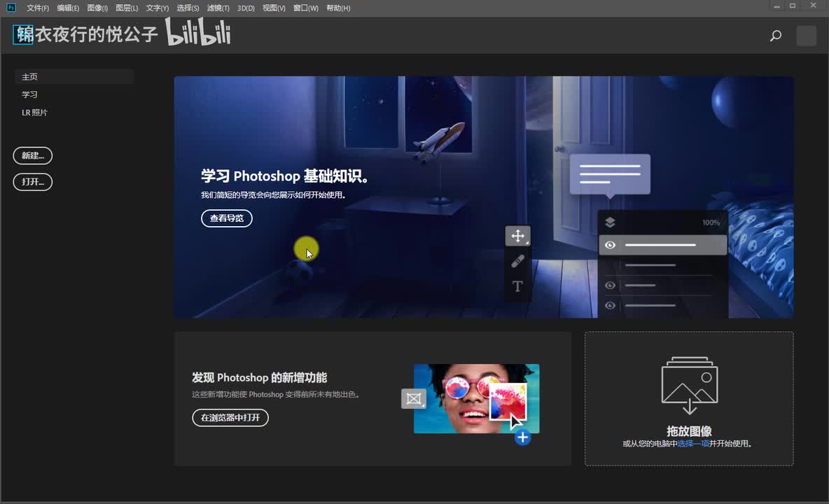Click the highlighted layer eye icon
The height and width of the screenshot is (504, 829).
[610, 245]
